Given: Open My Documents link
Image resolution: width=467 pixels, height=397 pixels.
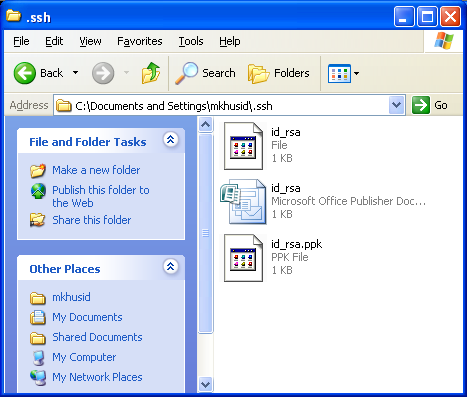Looking at the screenshot, I should pyautogui.click(x=87, y=317).
